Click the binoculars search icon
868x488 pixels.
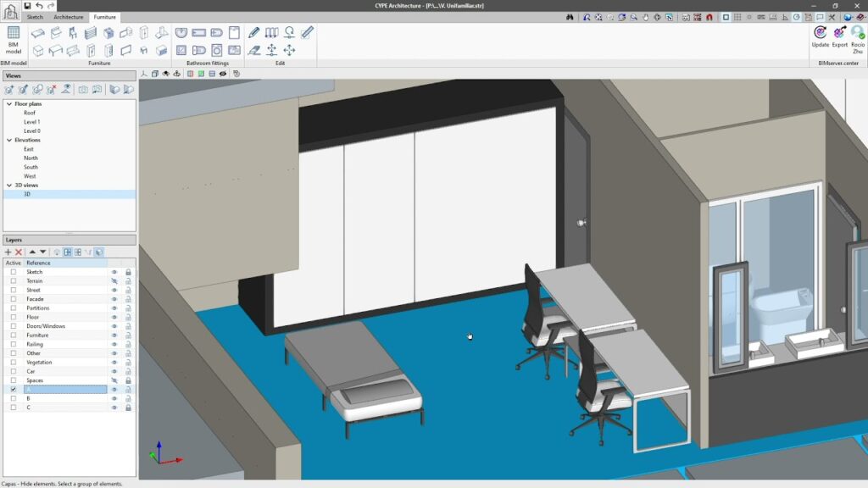click(570, 17)
